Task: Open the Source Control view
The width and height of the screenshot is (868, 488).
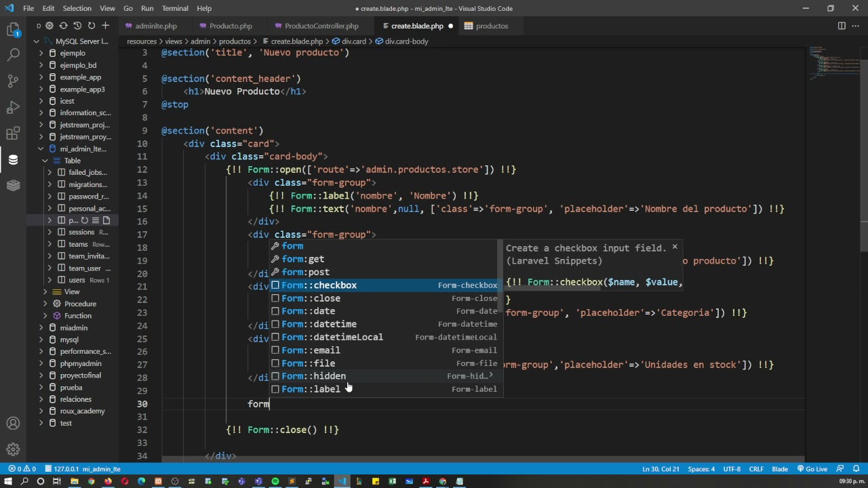Action: point(13,81)
